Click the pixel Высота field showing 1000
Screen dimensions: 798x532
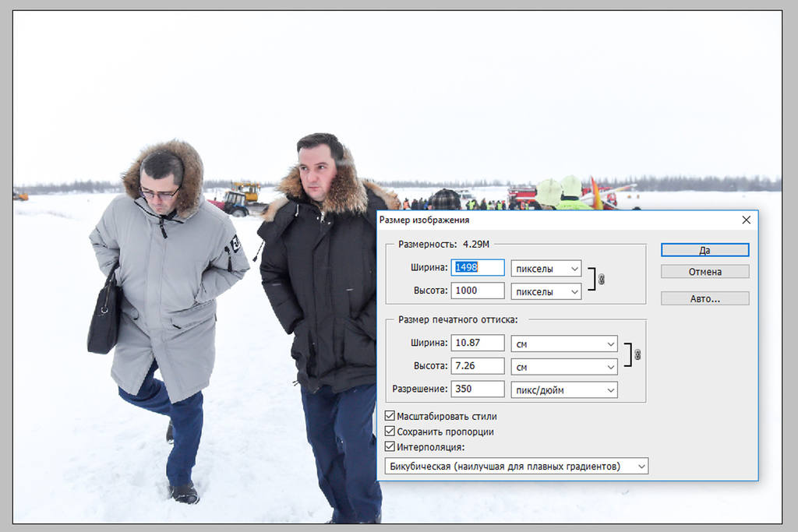point(478,291)
